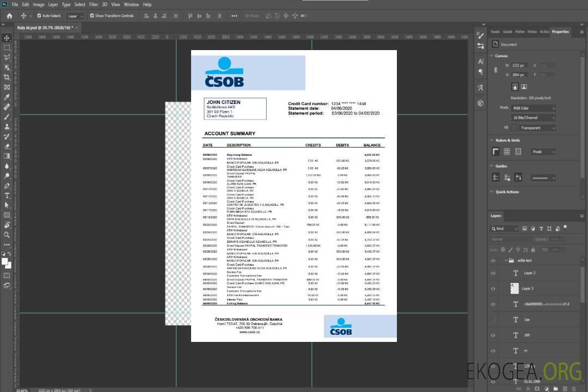This screenshot has height=392, width=588.
Task: Hide the Layer 2 text layer
Action: (x=493, y=273)
